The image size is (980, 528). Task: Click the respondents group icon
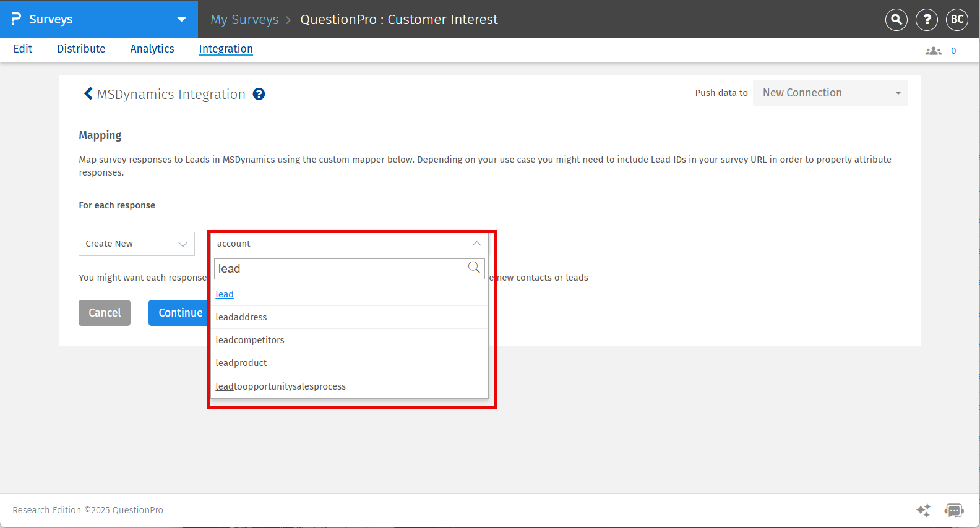click(x=933, y=51)
